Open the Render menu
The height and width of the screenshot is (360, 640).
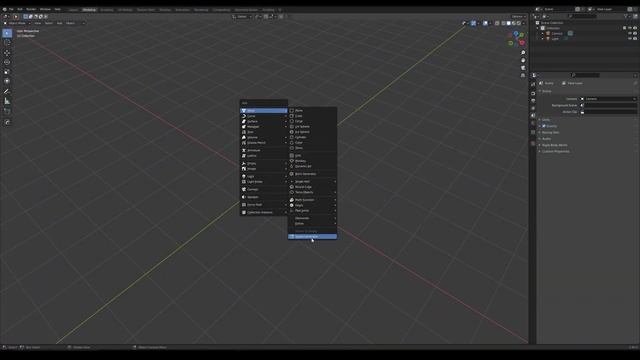click(31, 9)
